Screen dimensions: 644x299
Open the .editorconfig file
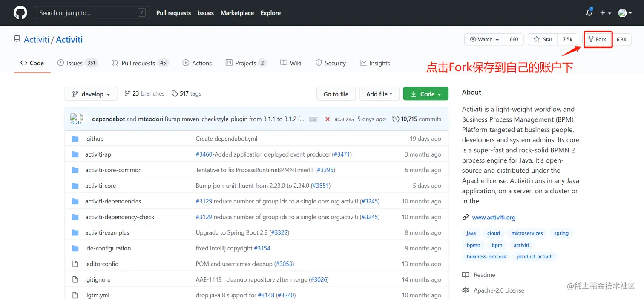(102, 264)
